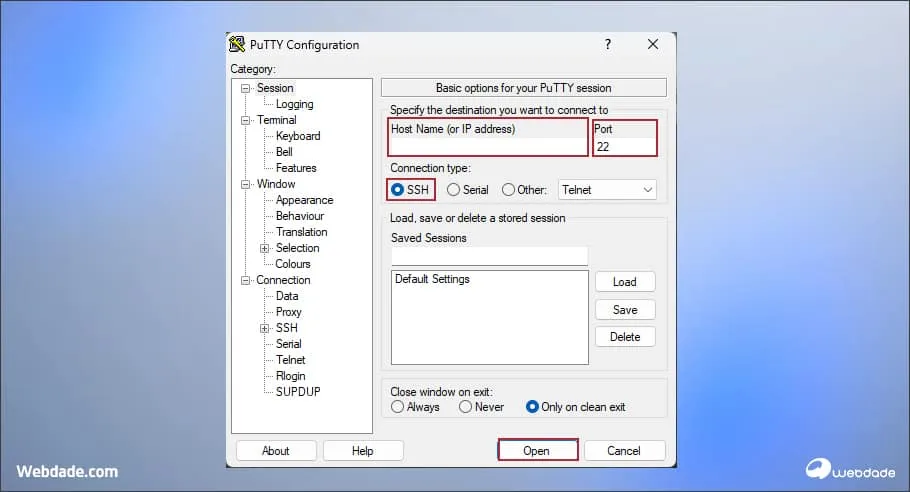The width and height of the screenshot is (910, 492).
Task: Expand the SSH tree node
Action: pyautogui.click(x=265, y=328)
